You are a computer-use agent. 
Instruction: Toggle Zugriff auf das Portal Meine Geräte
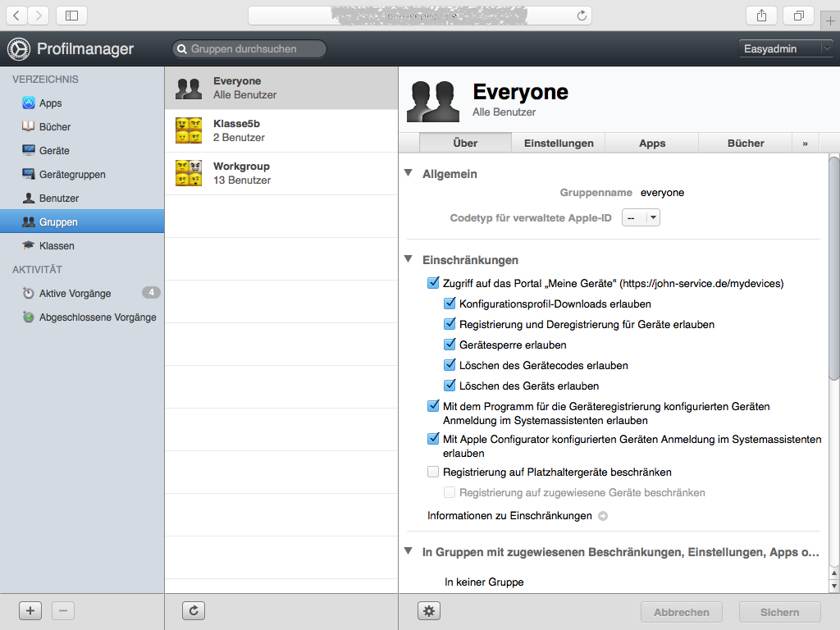click(433, 283)
